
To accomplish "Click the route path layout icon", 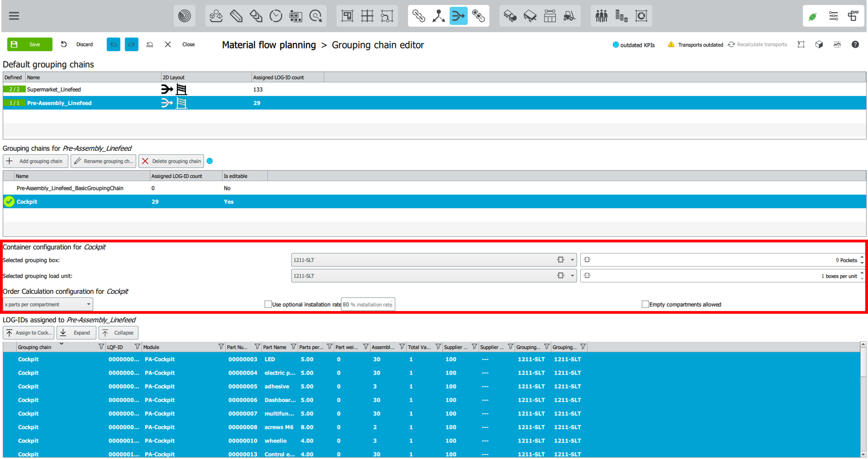I will pyautogui.click(x=387, y=16).
